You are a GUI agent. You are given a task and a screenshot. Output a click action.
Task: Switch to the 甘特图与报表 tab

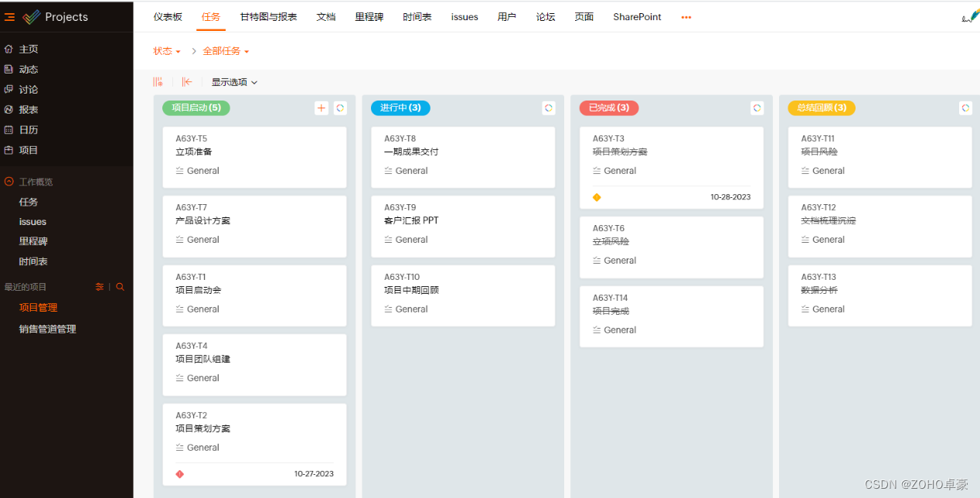(268, 17)
